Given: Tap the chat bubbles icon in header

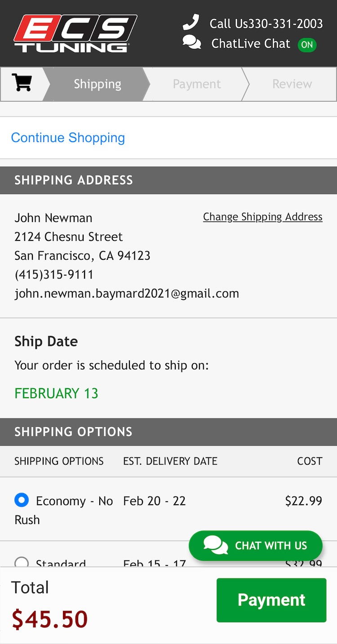Looking at the screenshot, I should [192, 43].
